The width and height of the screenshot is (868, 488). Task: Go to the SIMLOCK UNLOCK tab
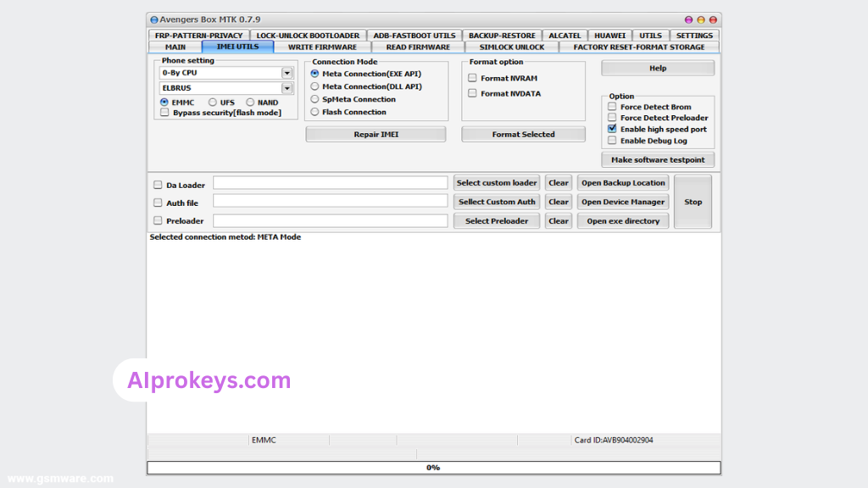(x=512, y=47)
